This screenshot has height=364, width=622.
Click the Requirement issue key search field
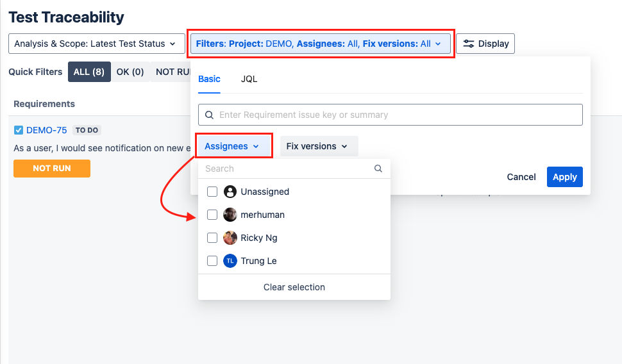click(398, 115)
